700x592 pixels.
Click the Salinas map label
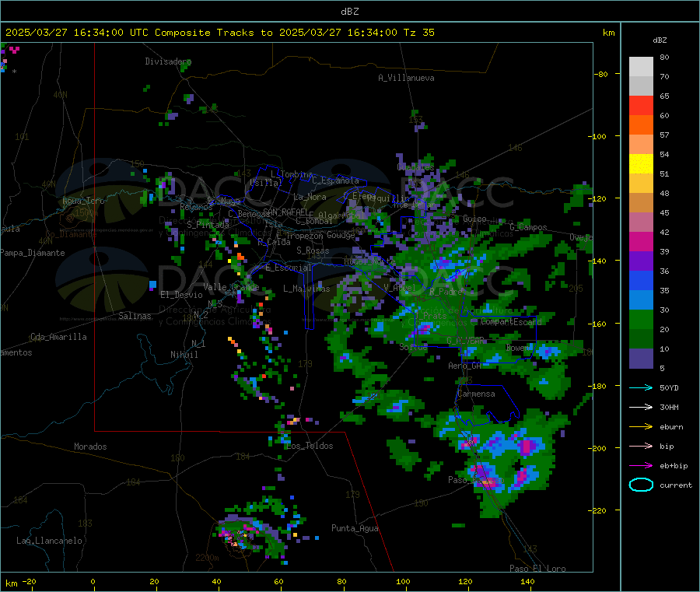pos(135,316)
